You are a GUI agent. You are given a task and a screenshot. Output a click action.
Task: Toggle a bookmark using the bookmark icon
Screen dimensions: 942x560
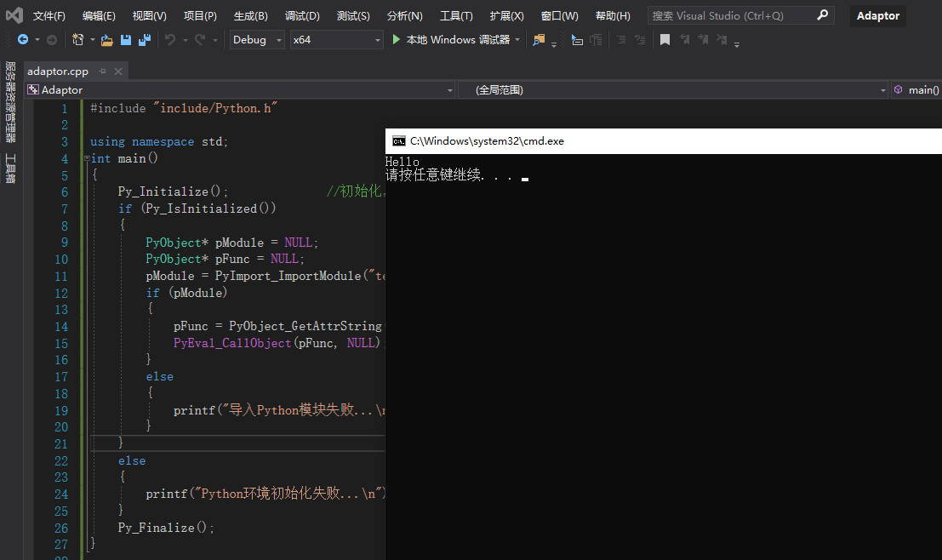(x=665, y=39)
